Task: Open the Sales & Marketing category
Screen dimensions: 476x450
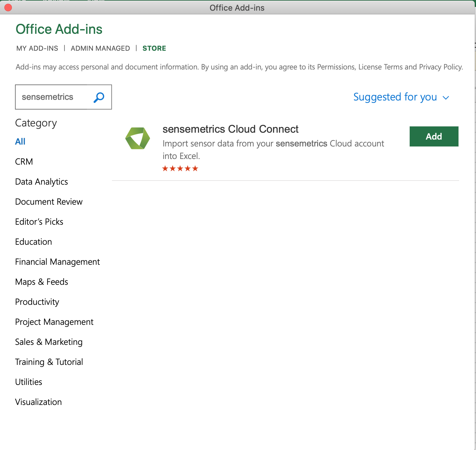Action: click(x=49, y=342)
